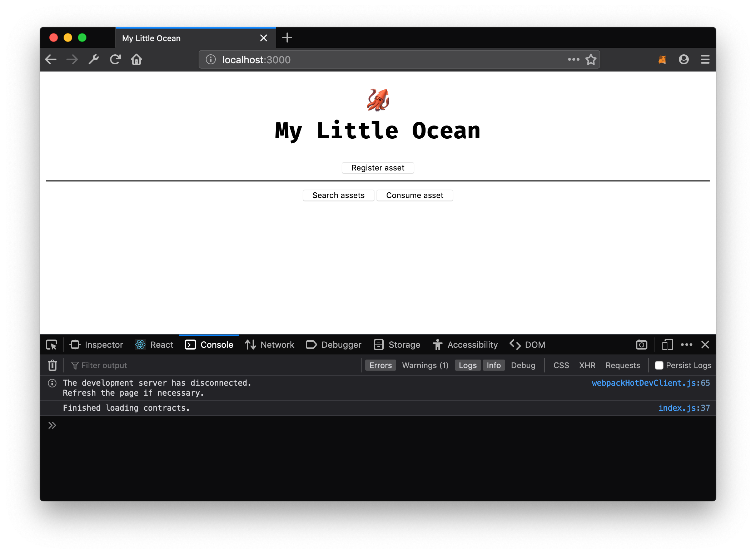Open the React devtools panel

(x=154, y=345)
